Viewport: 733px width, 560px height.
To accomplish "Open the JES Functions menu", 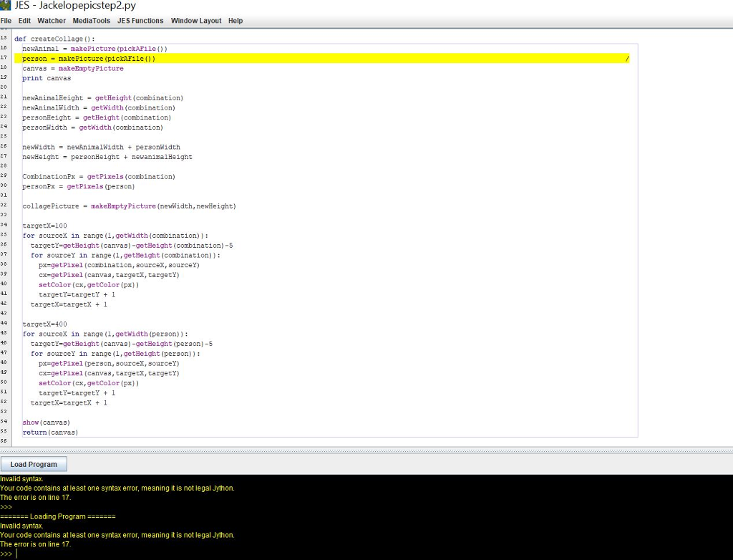I will (140, 20).
